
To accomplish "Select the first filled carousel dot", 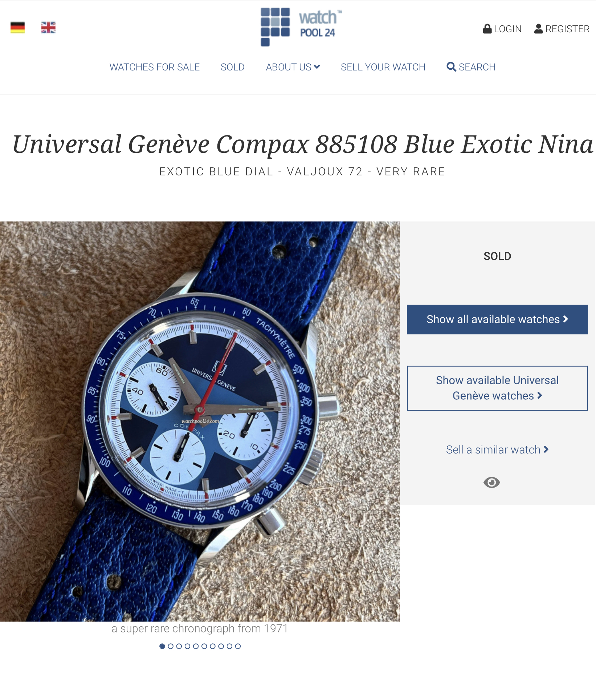I will pyautogui.click(x=162, y=646).
